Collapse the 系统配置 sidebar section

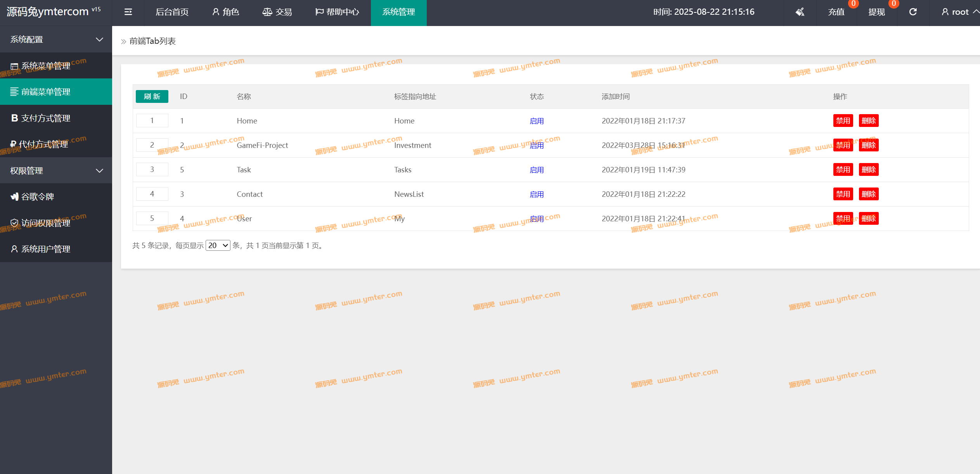pyautogui.click(x=56, y=39)
